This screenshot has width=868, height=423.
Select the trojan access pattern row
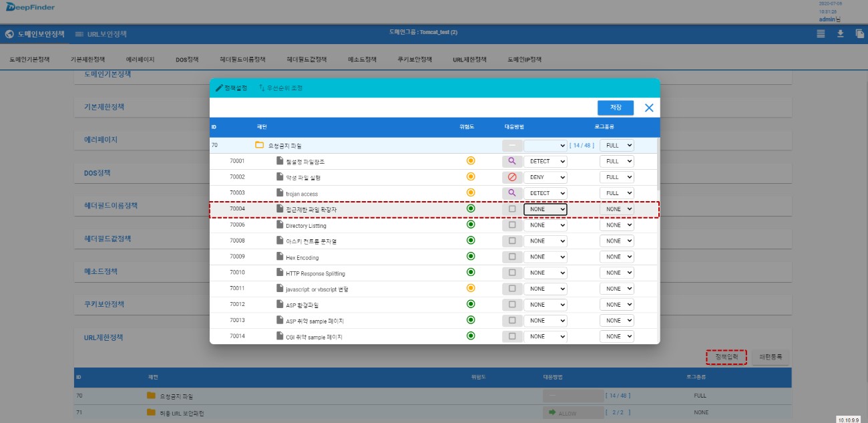(433, 193)
